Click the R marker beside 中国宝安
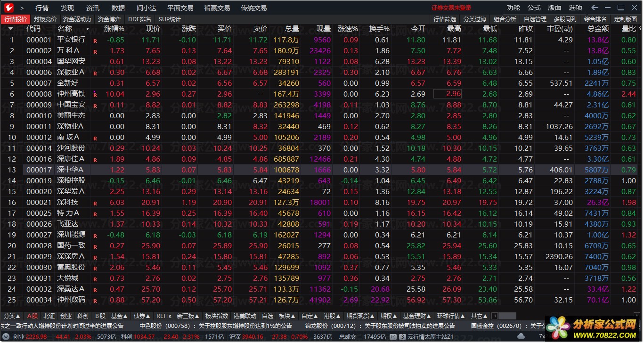This screenshot has width=644, height=343. pos(96,106)
